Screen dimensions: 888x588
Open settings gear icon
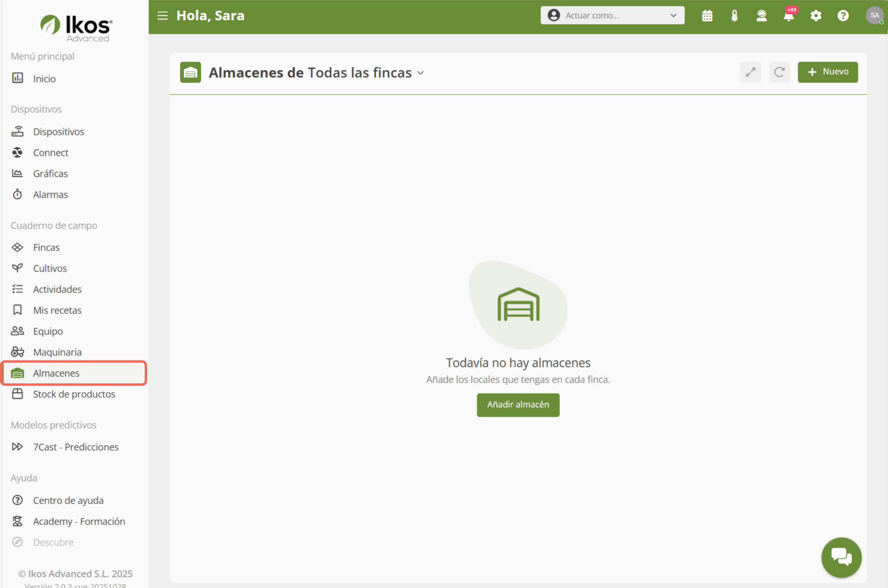(x=816, y=16)
